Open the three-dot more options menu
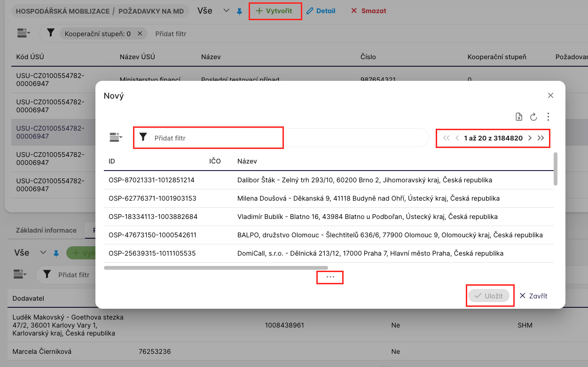 click(548, 117)
